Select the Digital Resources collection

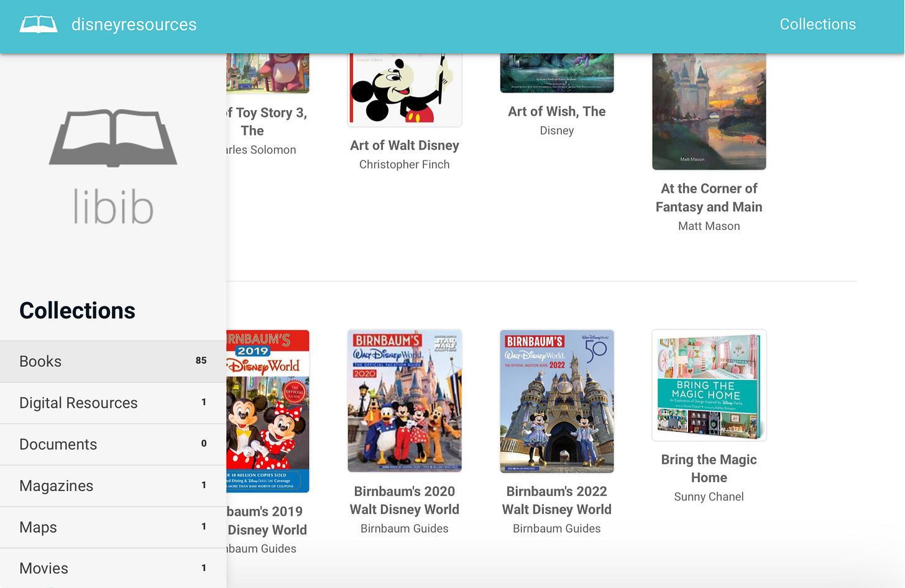pyautogui.click(x=113, y=403)
